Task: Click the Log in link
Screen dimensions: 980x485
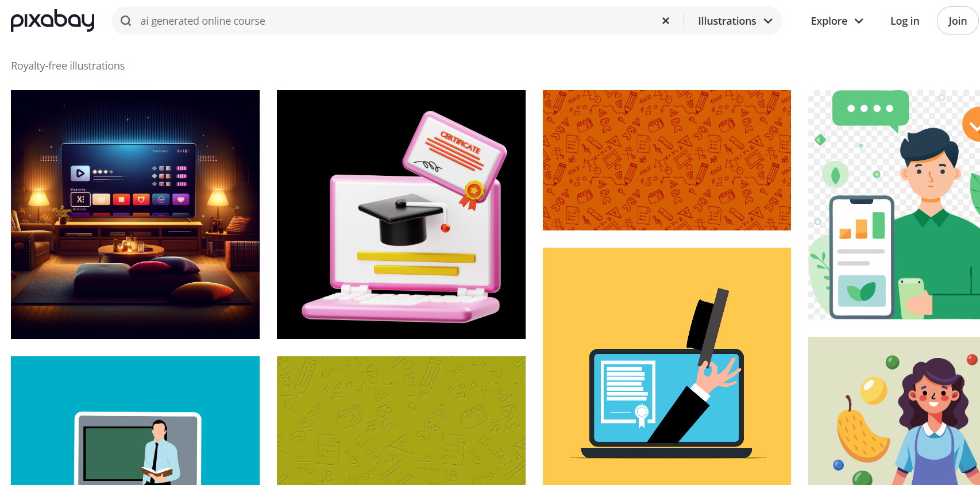Action: point(905,21)
